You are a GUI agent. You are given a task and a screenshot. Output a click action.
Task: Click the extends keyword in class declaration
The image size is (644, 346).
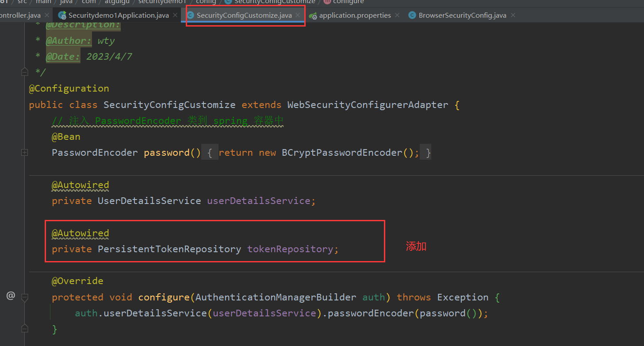[261, 105]
